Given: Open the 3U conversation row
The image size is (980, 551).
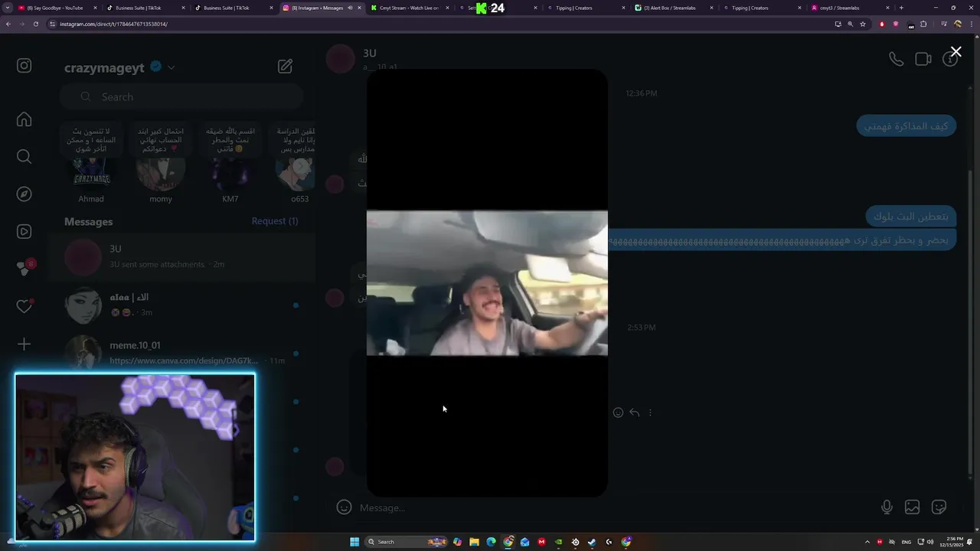Looking at the screenshot, I should [x=181, y=256].
